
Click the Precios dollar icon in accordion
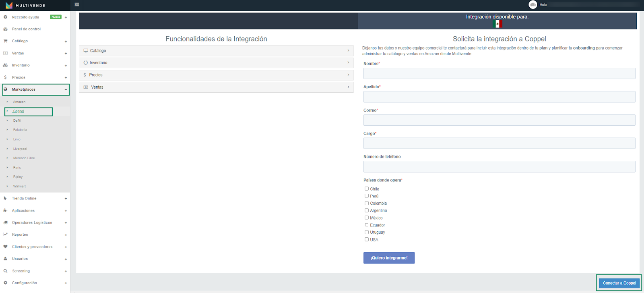click(x=85, y=75)
